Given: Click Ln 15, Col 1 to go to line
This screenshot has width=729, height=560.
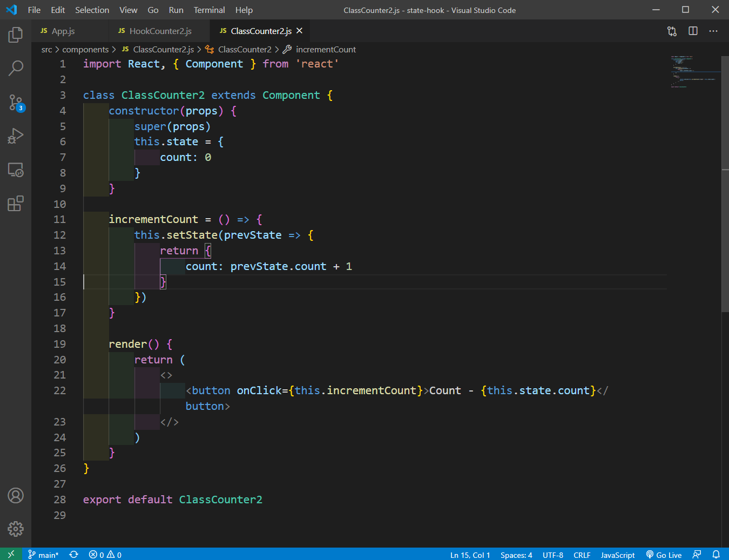Looking at the screenshot, I should (470, 555).
